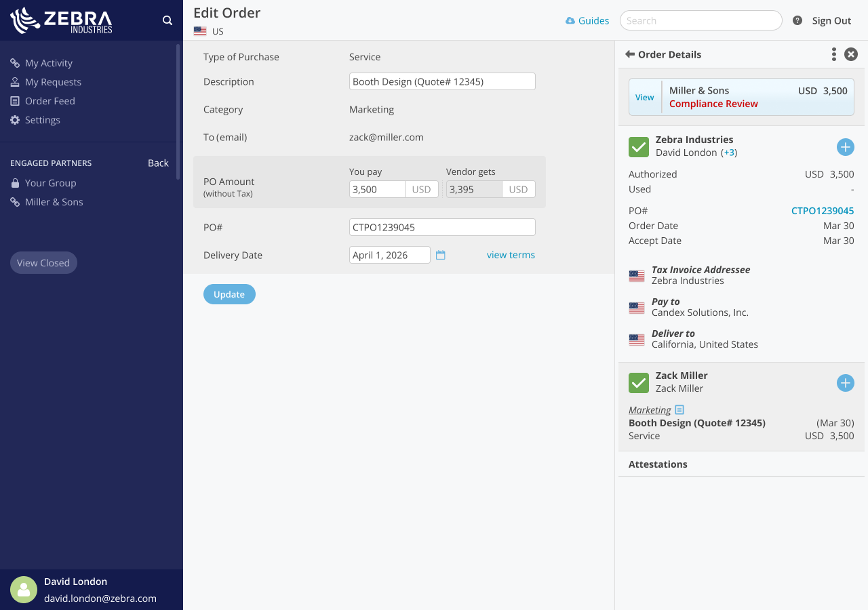Image resolution: width=868 pixels, height=610 pixels.
Task: Go back using Order Details arrow icon
Action: coord(630,54)
